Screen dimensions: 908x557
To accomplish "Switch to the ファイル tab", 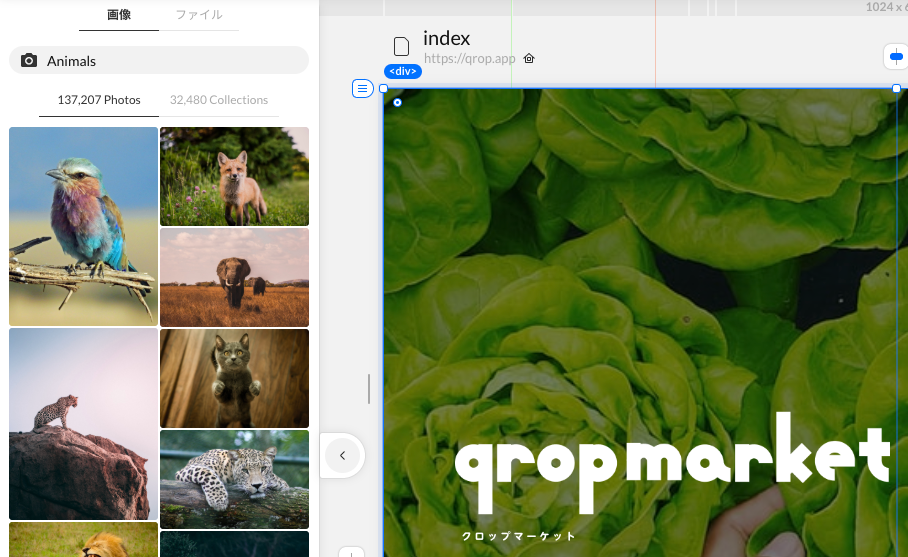I will click(x=199, y=15).
